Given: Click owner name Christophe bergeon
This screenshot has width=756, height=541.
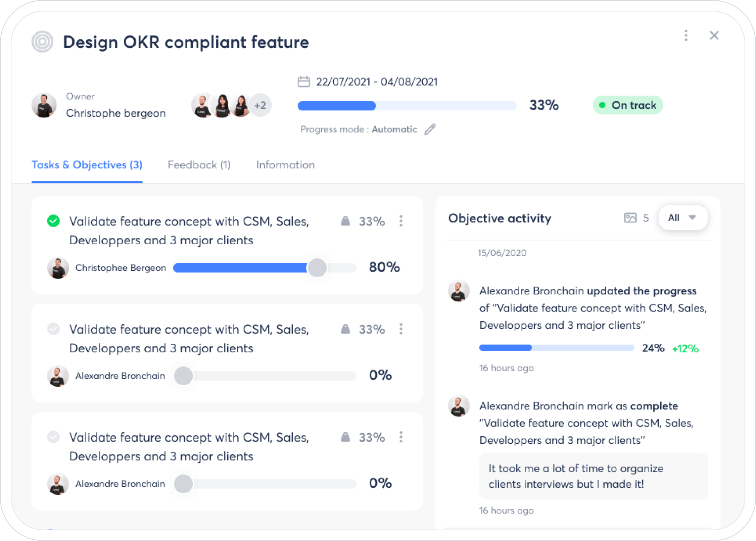Looking at the screenshot, I should [x=115, y=113].
